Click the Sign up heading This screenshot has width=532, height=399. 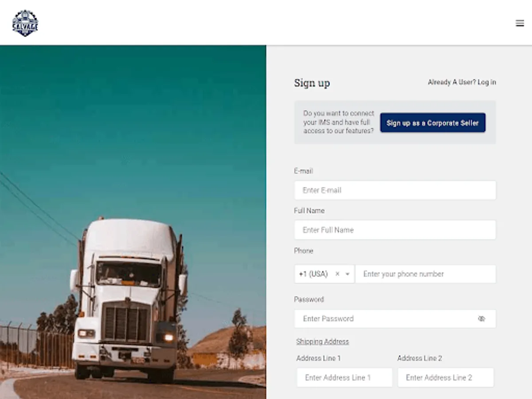coord(312,83)
